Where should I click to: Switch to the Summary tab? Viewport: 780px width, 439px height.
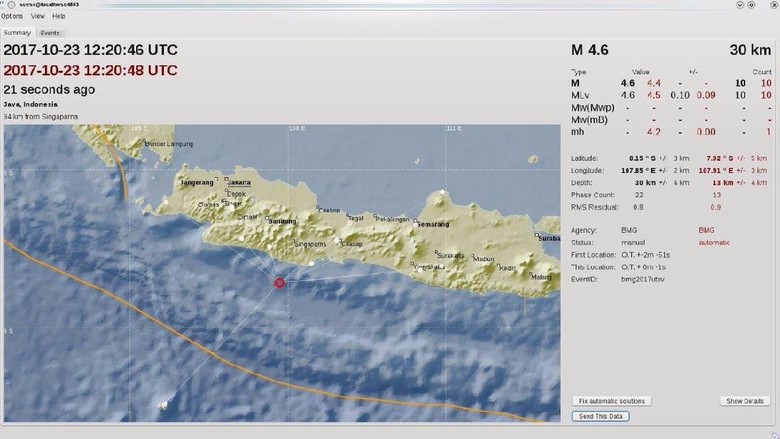(x=17, y=33)
